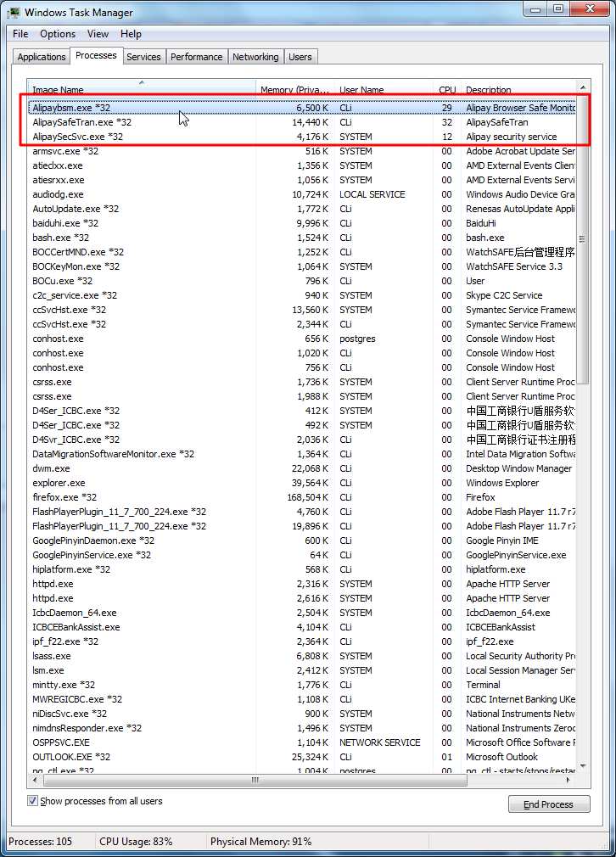616x857 pixels.
Task: Select the dwm.exe process
Action: pyautogui.click(x=302, y=468)
